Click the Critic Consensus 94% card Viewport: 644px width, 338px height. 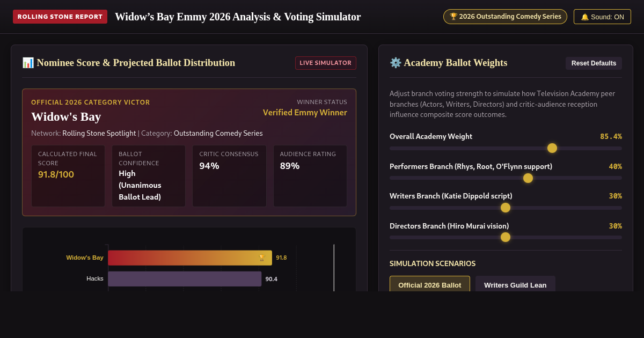229,176
